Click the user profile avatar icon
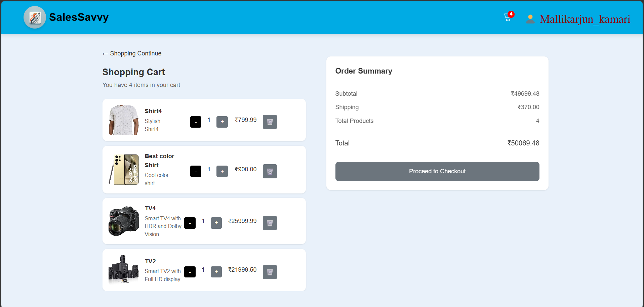Screen dimensions: 644x307 click(x=530, y=19)
